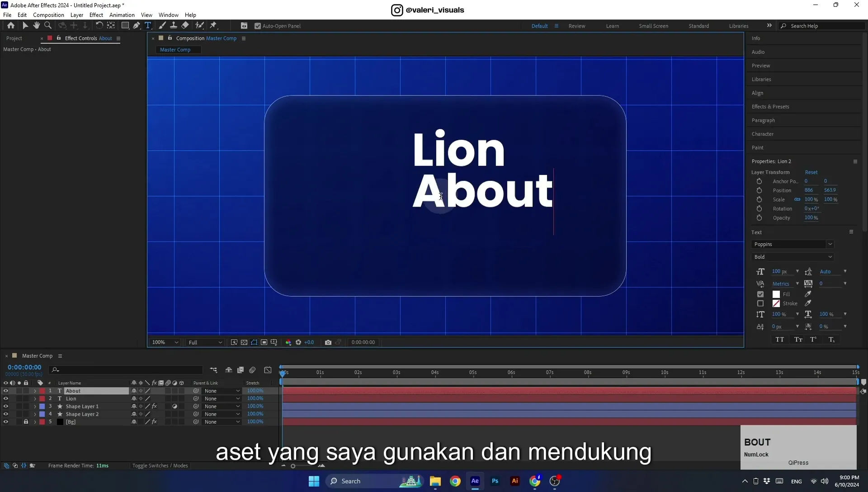Open the Character panel
868x492 pixels.
tap(762, 134)
